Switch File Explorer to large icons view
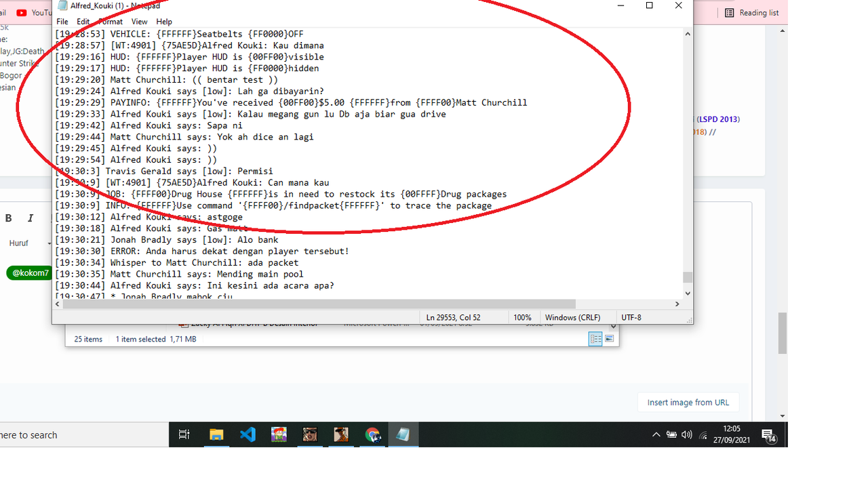This screenshot has height=488, width=868. coord(609,339)
